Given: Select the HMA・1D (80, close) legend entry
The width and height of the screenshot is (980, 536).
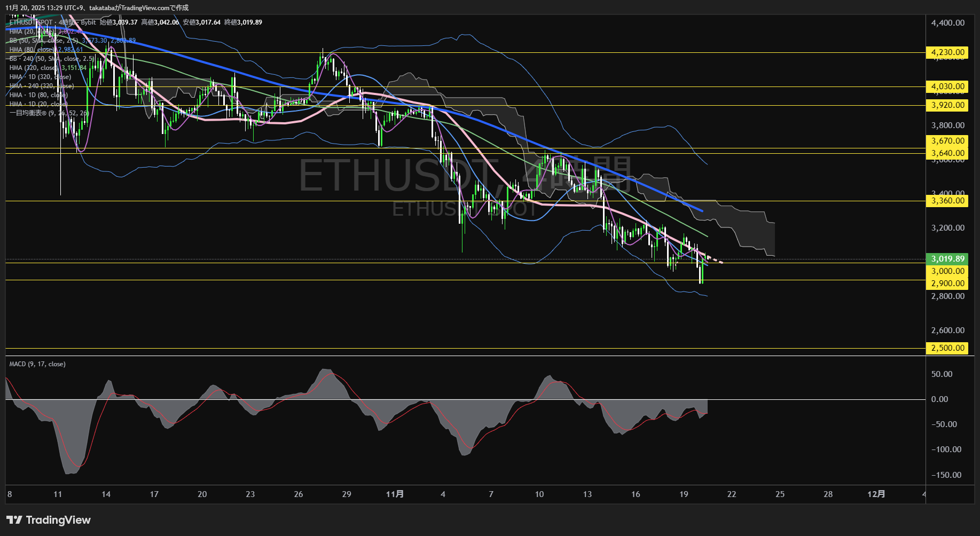Looking at the screenshot, I should tap(36, 94).
